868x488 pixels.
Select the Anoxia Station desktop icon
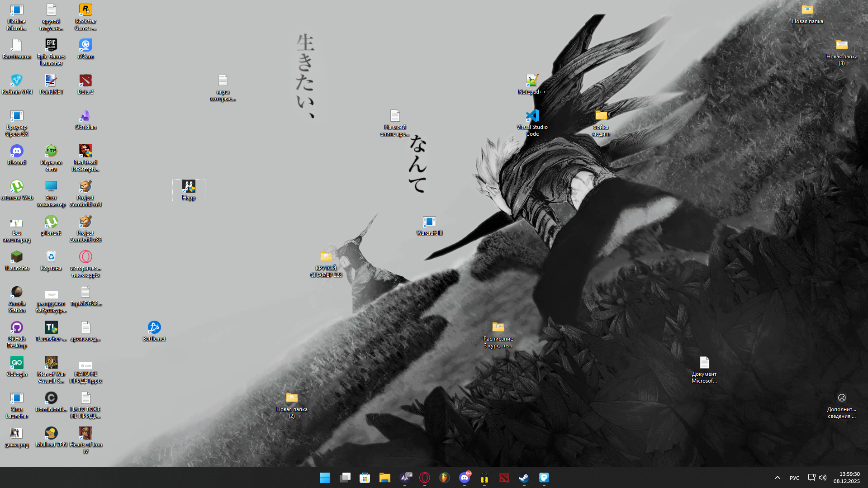pos(17,300)
